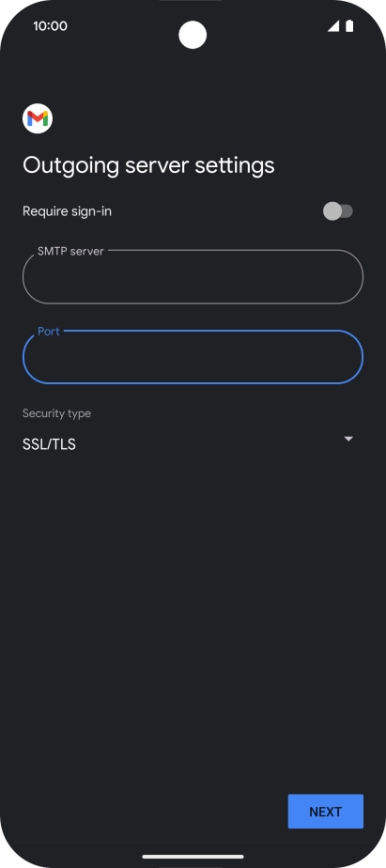Image resolution: width=386 pixels, height=868 pixels.
Task: Tap the Security type label
Action: tap(56, 413)
